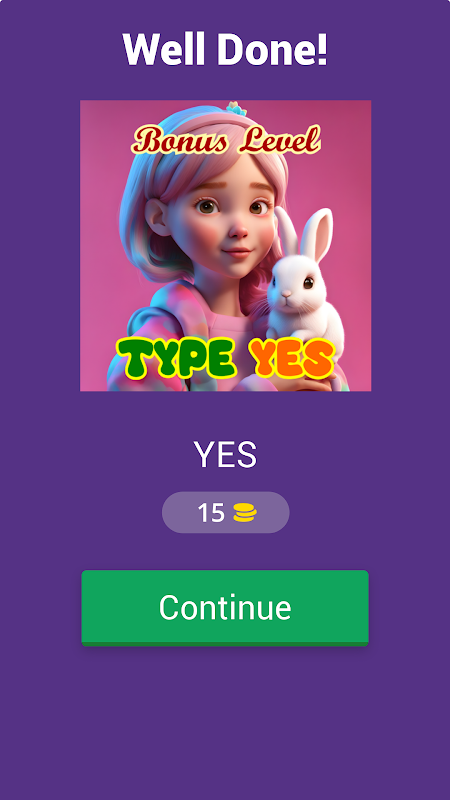
Task: Click the word Well in the title
Action: pos(162,49)
